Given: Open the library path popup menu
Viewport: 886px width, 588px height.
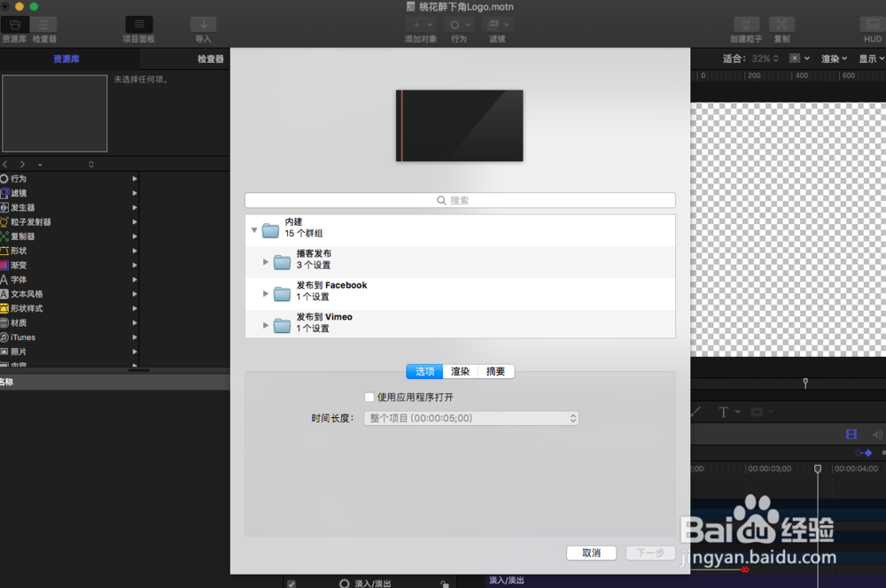Looking at the screenshot, I should 66,165.
